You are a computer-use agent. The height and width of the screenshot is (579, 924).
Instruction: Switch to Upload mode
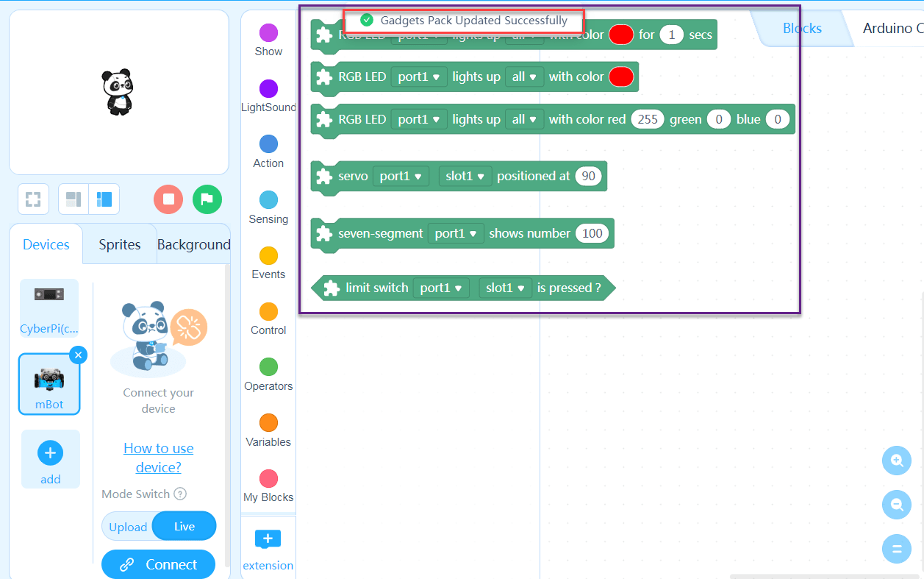point(127,526)
